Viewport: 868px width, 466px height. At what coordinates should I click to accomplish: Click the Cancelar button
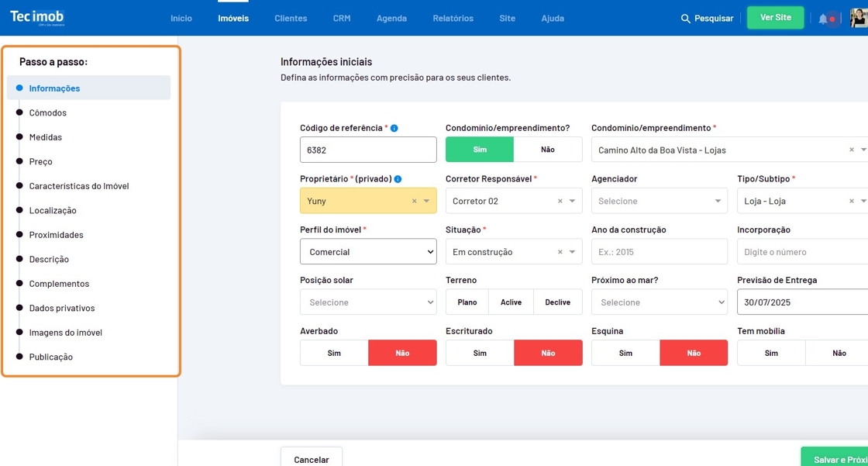312,459
